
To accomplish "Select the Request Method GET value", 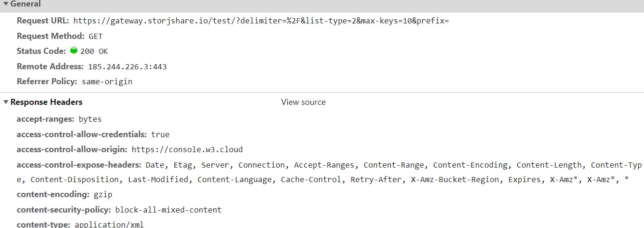I will click(96, 36).
